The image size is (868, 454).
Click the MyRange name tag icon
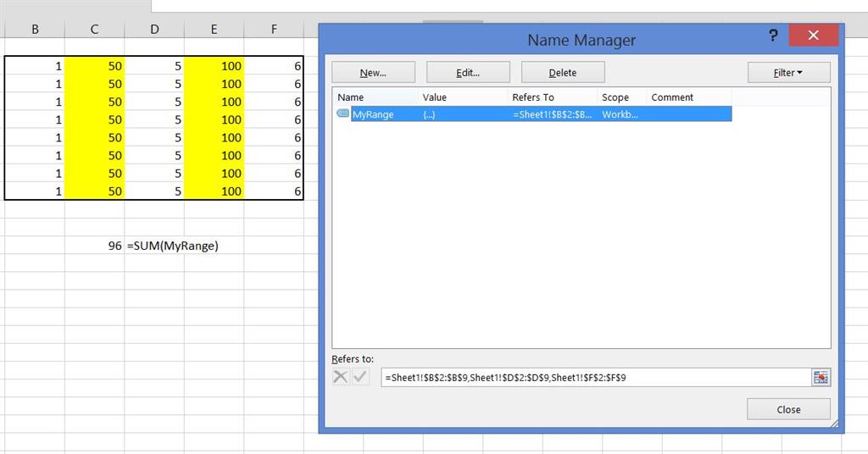click(342, 113)
